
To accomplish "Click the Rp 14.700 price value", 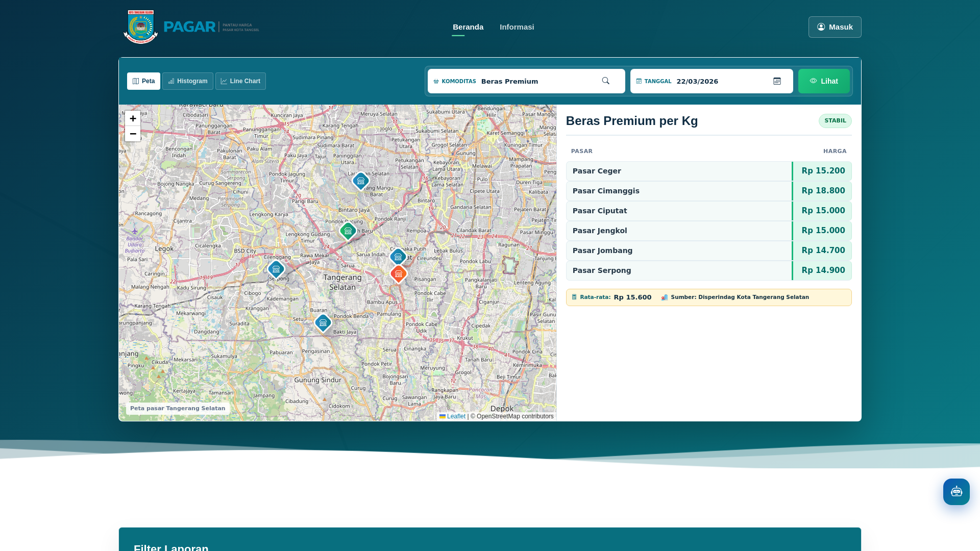I will coord(823,251).
